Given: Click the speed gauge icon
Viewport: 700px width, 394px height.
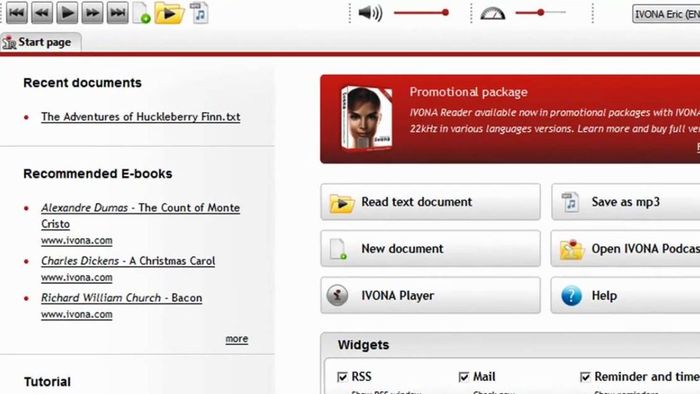Looking at the screenshot, I should click(492, 13).
